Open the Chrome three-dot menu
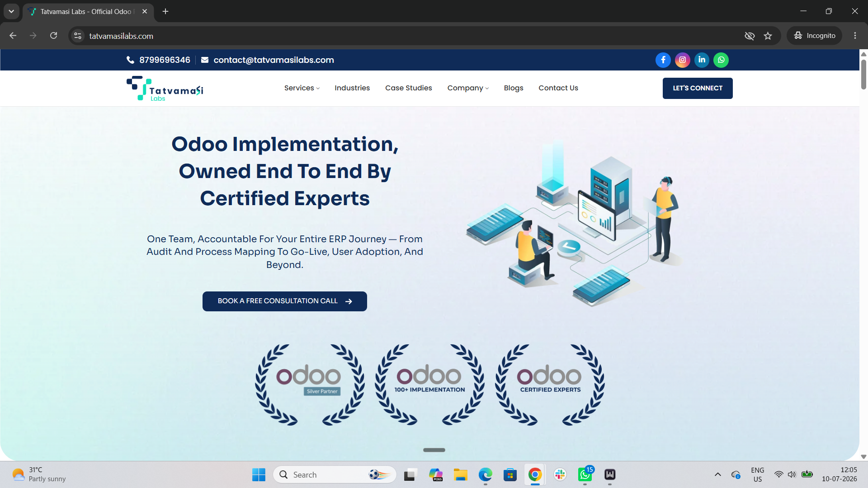Image resolution: width=868 pixels, height=488 pixels. (x=855, y=36)
